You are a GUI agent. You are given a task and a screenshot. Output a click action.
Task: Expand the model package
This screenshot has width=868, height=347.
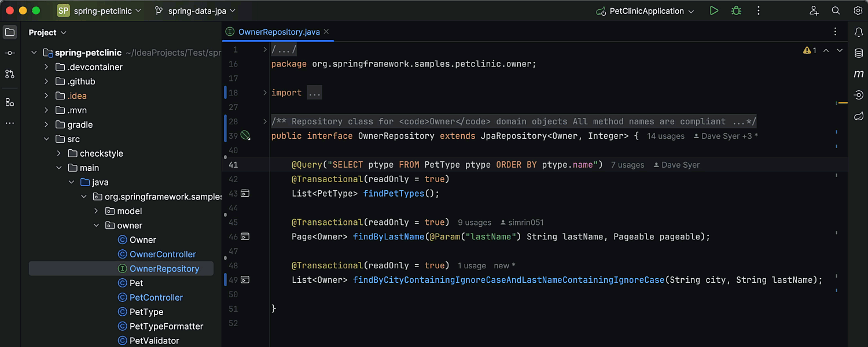click(x=96, y=211)
